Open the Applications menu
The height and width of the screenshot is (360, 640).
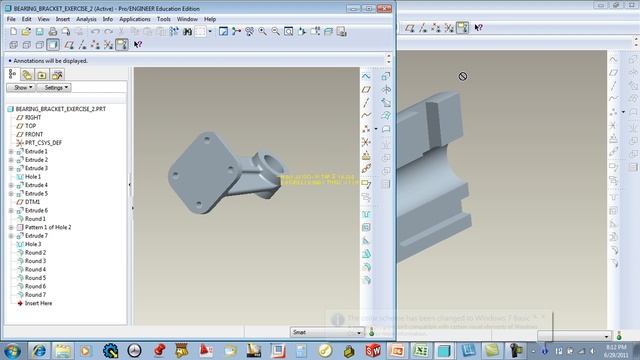tap(135, 19)
